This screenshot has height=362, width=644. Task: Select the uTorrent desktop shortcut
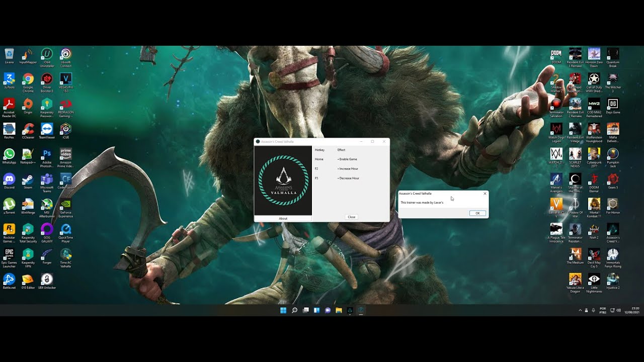[x=9, y=207]
